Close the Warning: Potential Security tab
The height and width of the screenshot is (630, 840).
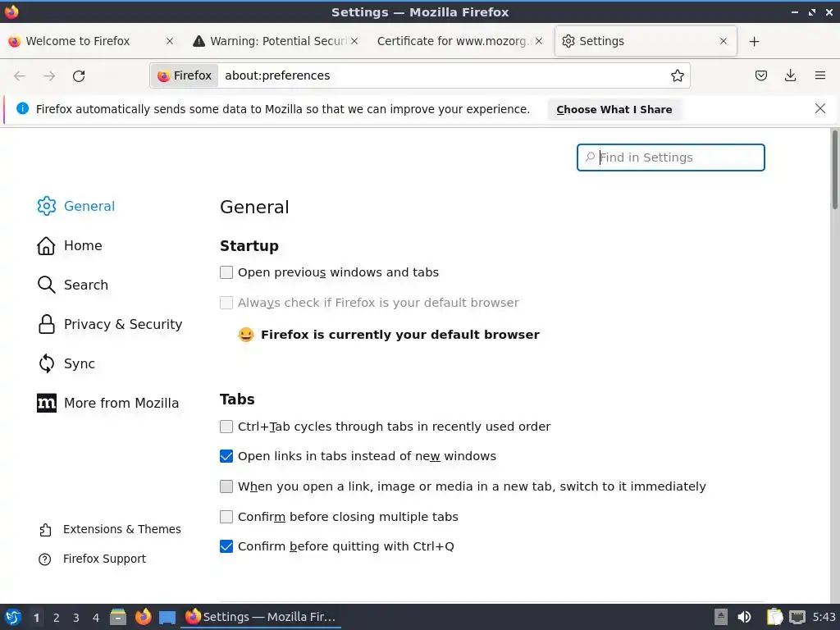pyautogui.click(x=354, y=41)
